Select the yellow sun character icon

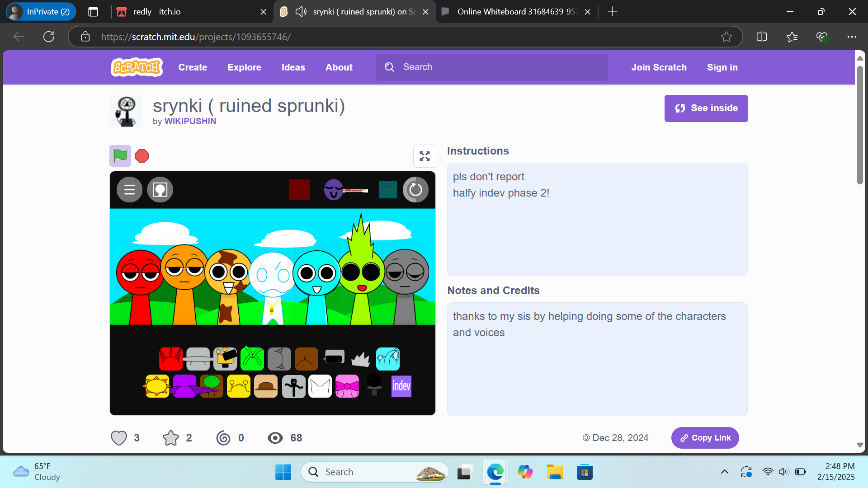click(157, 386)
